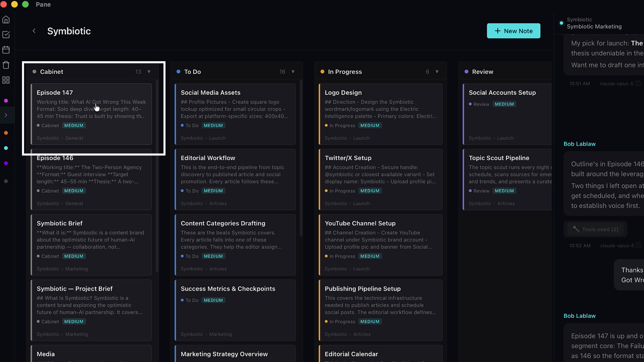Go back with arrow beside Symbiotic title
This screenshot has height=362, width=644.
(34, 31)
